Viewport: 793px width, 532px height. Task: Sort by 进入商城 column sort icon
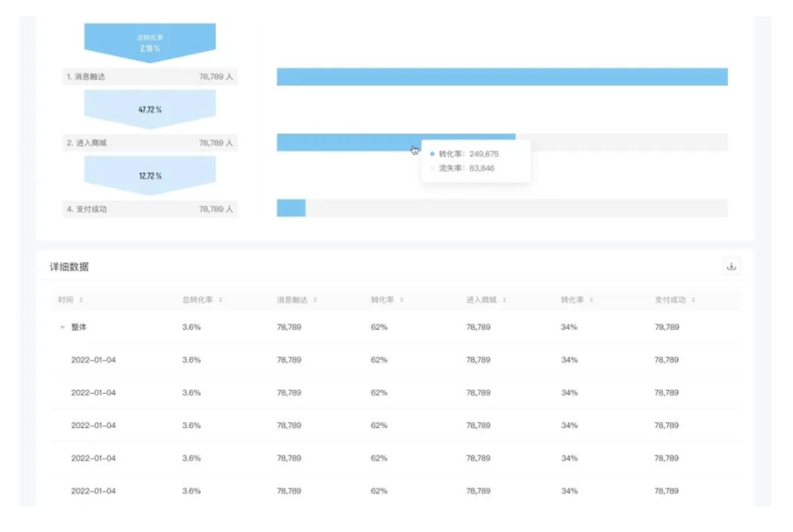tap(504, 300)
